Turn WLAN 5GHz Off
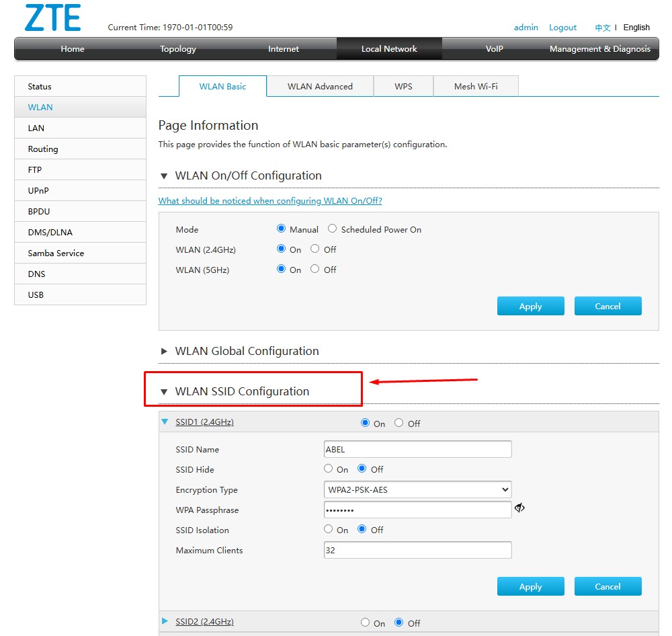 315,269
